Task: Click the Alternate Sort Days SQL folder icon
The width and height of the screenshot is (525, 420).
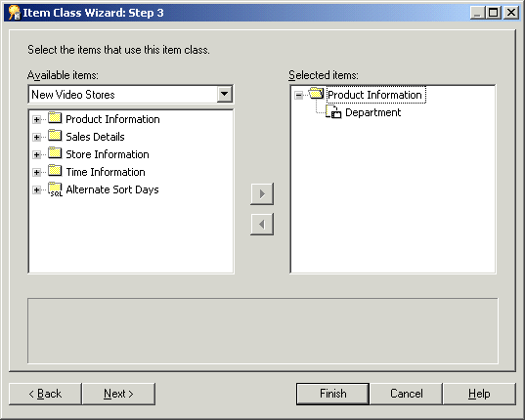Action: point(55,189)
